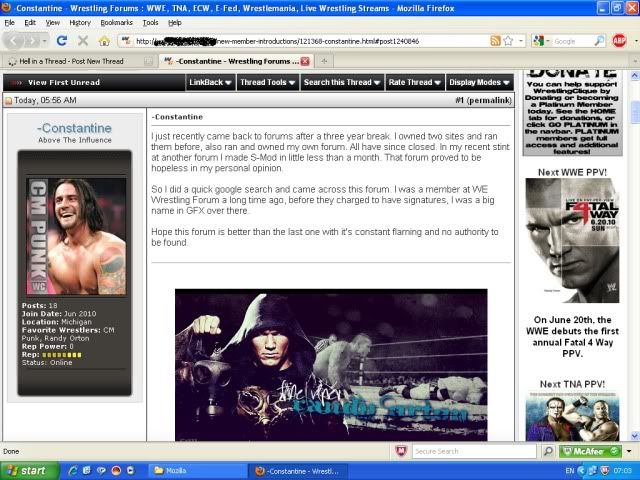Open a new tab with the plus button
This screenshot has width=640, height=480.
click(x=324, y=61)
